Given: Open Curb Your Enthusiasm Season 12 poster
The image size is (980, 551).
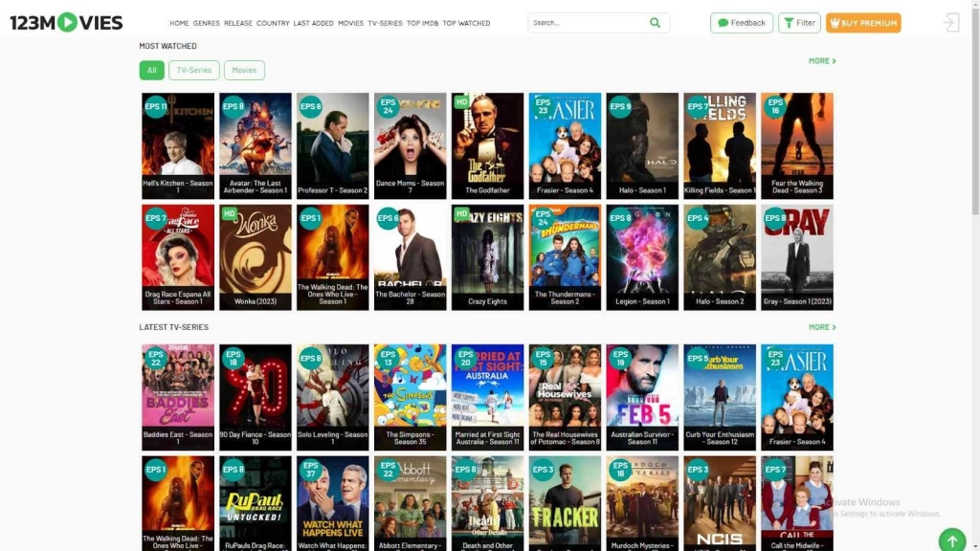Looking at the screenshot, I should point(720,397).
